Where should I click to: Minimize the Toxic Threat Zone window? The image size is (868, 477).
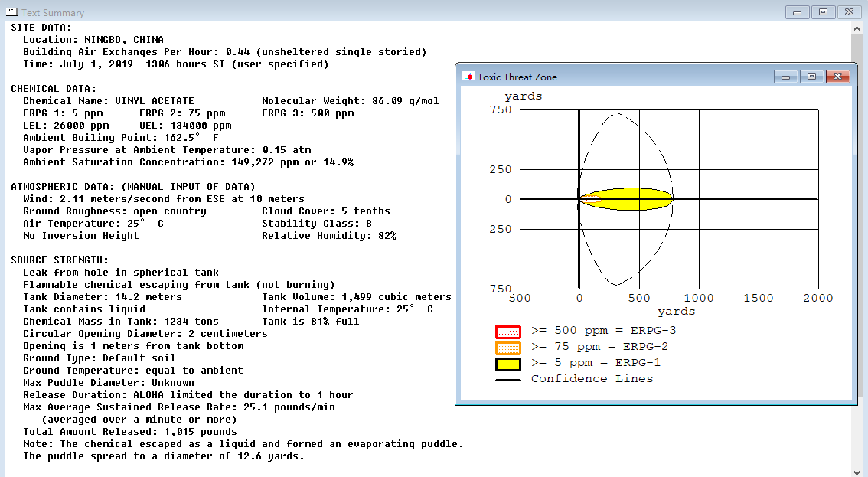785,77
